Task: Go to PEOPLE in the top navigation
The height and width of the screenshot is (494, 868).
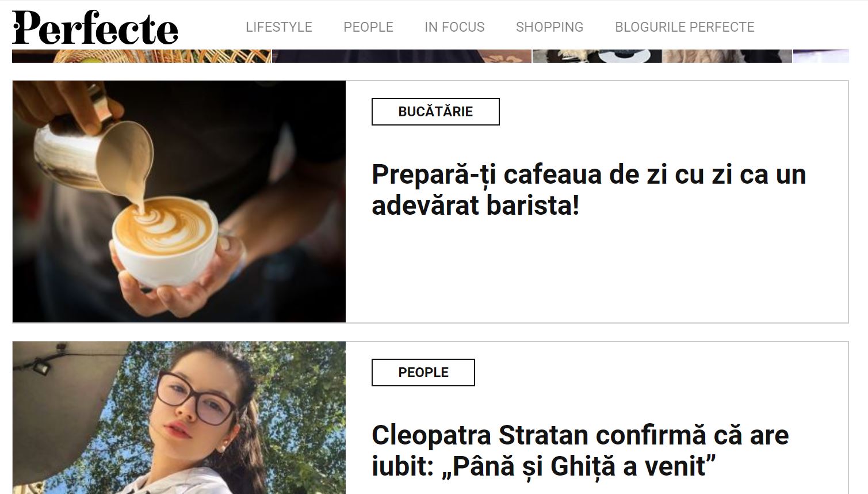Action: pos(368,27)
